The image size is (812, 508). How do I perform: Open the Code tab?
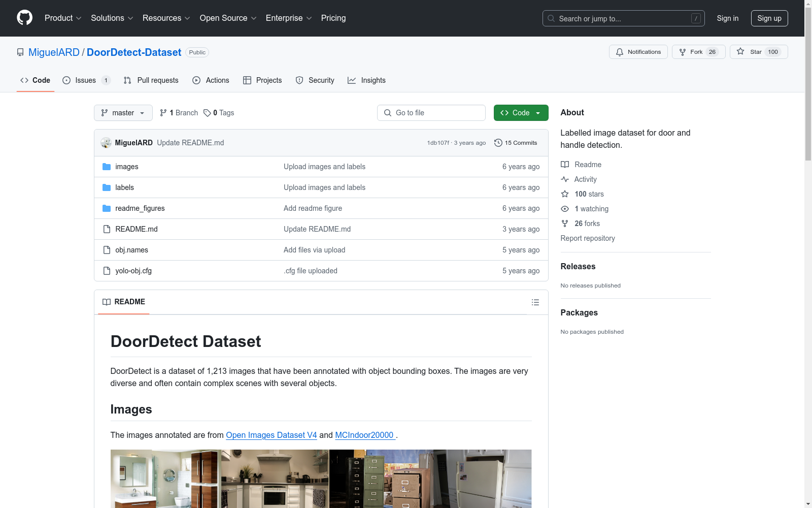coord(35,80)
